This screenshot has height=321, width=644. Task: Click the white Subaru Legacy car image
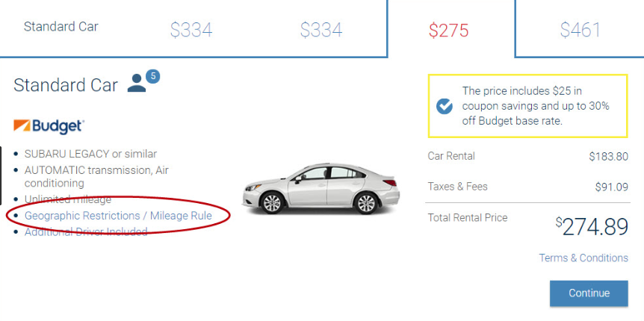[x=321, y=188]
